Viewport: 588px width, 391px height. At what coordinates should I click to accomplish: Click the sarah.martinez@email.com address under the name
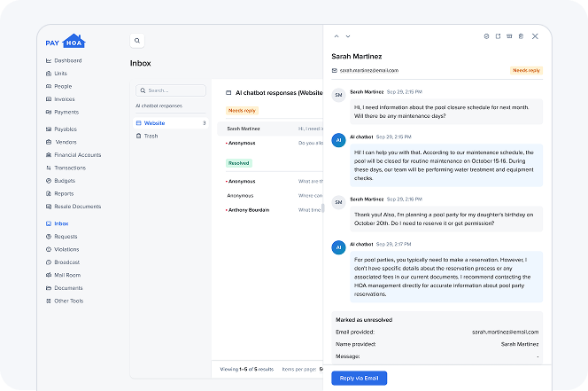coord(368,70)
